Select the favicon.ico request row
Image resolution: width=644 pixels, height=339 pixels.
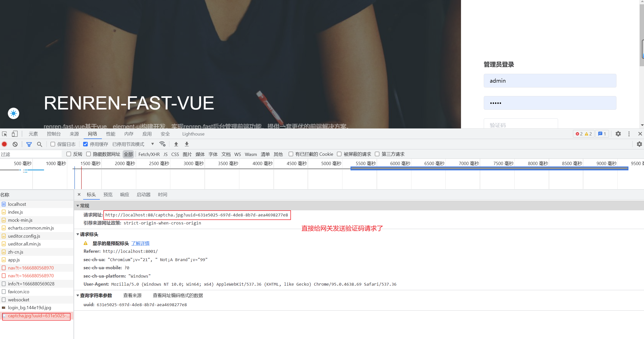click(37, 291)
